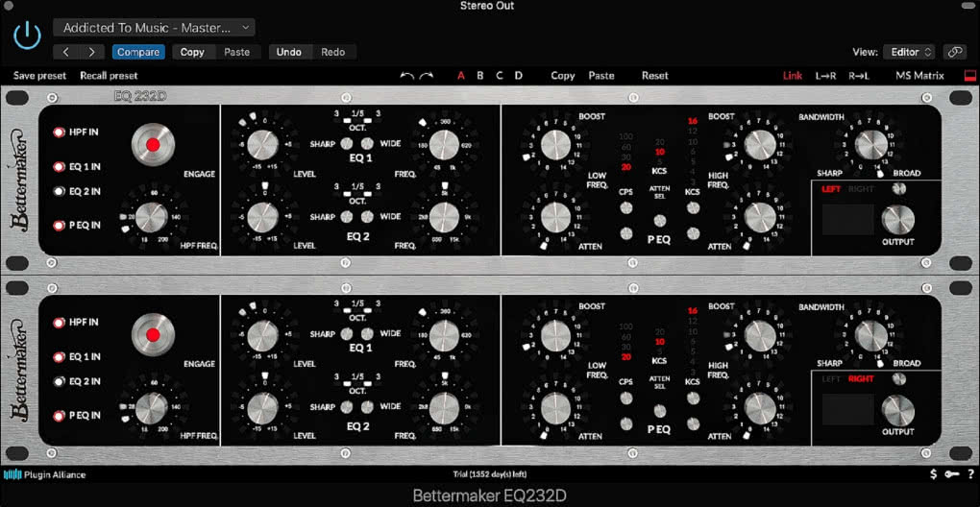The width and height of the screenshot is (980, 507).
Task: Click the L→R copy button
Action: click(x=825, y=76)
